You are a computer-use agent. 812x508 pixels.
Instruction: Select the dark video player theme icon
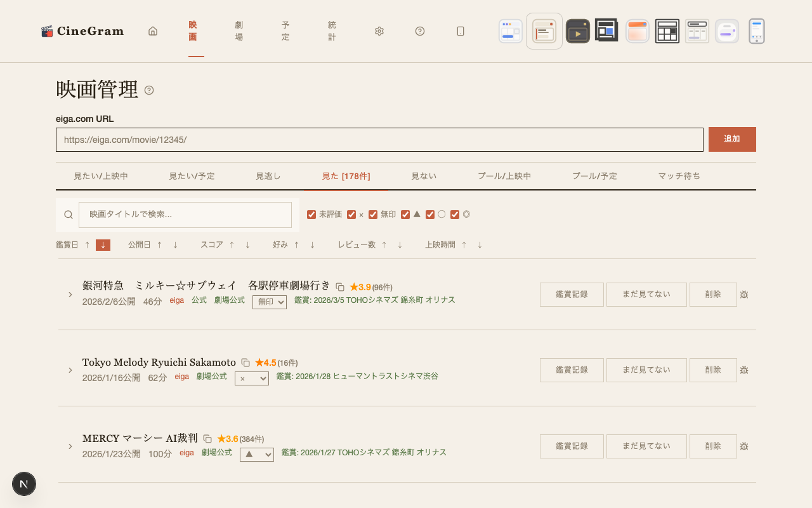pyautogui.click(x=577, y=31)
